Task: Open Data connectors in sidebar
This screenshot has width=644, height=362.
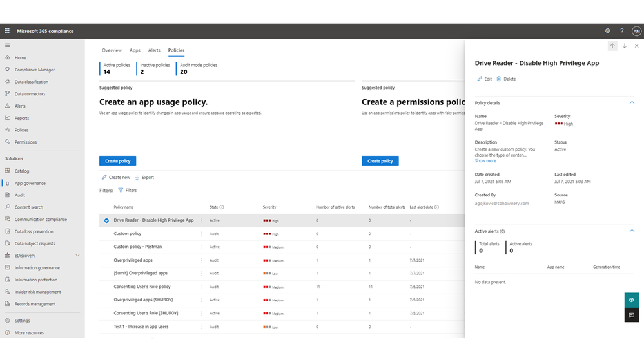Action: 30,94
